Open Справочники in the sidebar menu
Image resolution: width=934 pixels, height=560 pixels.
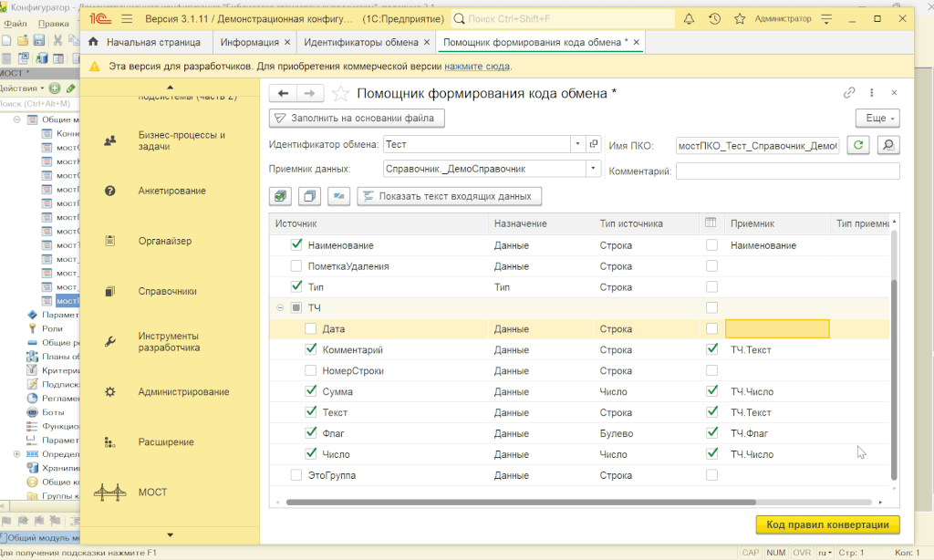point(168,292)
